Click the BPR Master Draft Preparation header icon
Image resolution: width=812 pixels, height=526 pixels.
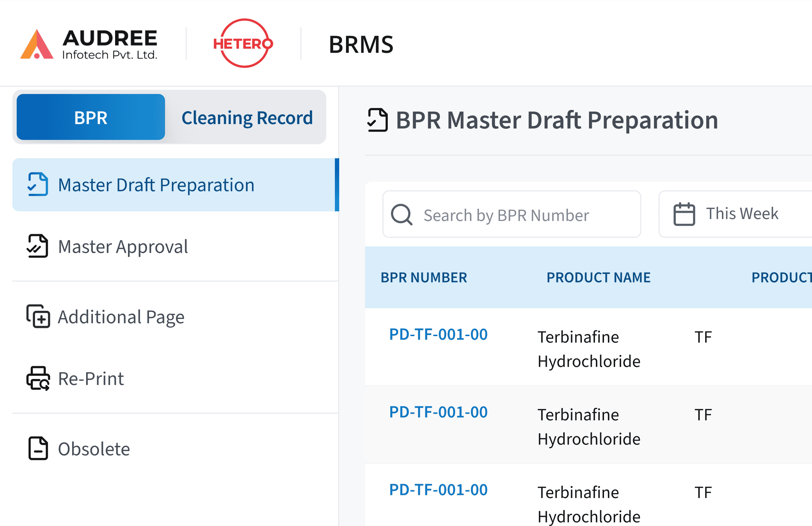(377, 119)
